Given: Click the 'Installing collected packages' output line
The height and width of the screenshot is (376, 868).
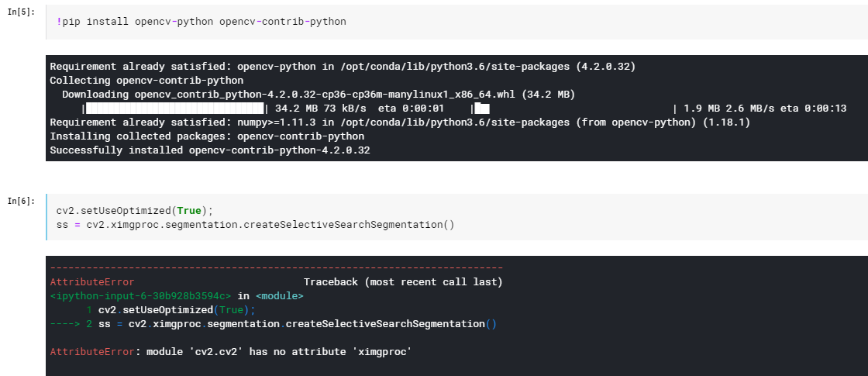Looking at the screenshot, I should point(207,136).
